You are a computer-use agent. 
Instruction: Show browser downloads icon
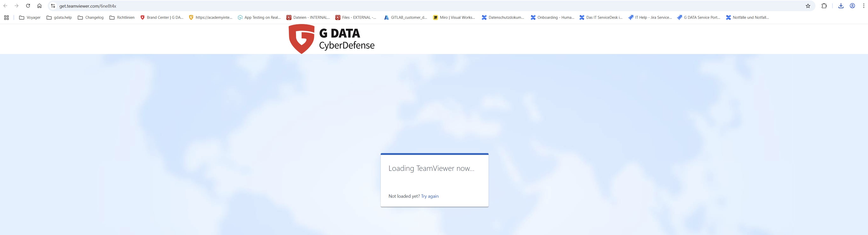click(841, 6)
